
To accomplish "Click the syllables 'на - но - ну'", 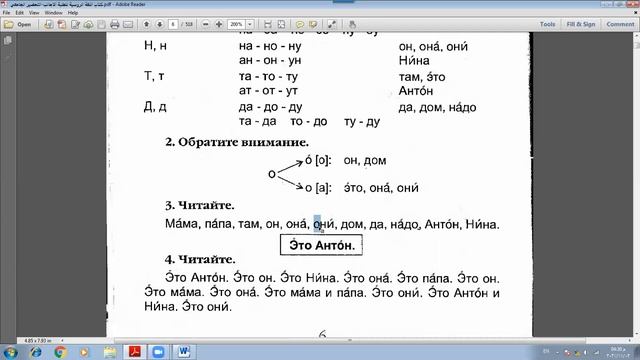I will pyautogui.click(x=270, y=46).
